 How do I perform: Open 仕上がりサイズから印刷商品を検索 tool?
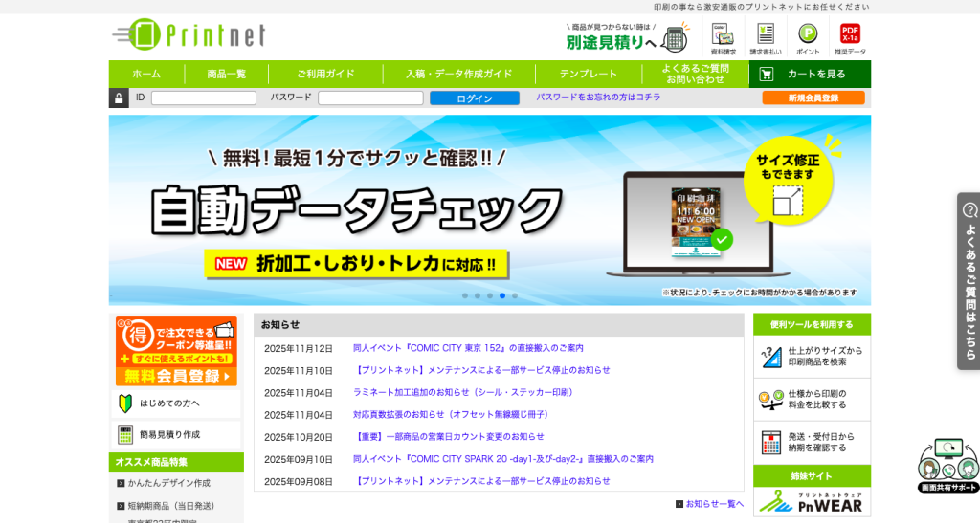click(812, 357)
